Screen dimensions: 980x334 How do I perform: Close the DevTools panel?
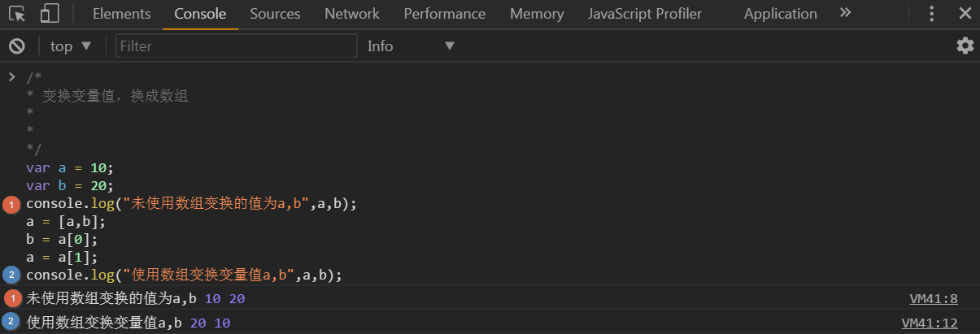[x=965, y=14]
